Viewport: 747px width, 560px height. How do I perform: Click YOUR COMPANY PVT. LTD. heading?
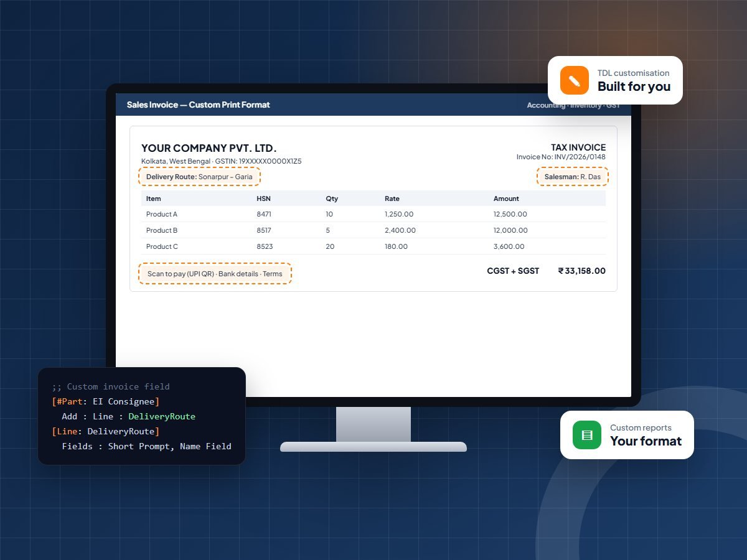[209, 148]
